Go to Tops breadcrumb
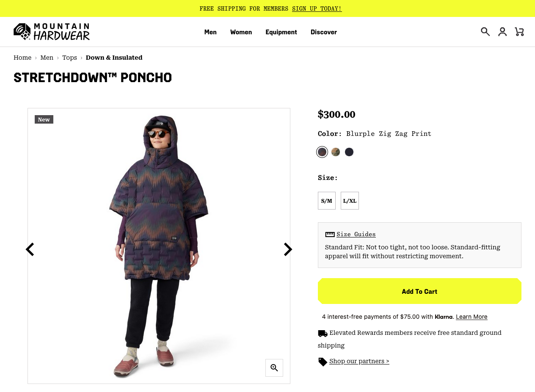Screen dimensions: 535x392 pos(69,58)
